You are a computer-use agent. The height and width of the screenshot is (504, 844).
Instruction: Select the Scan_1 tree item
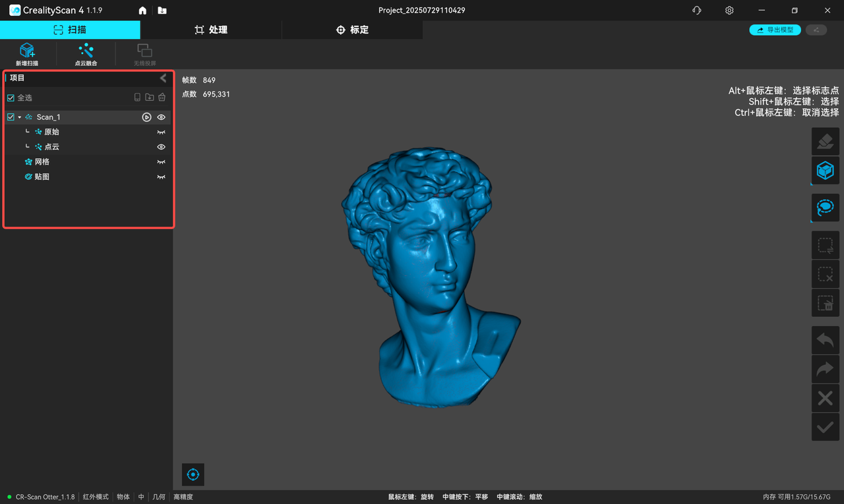click(87, 117)
